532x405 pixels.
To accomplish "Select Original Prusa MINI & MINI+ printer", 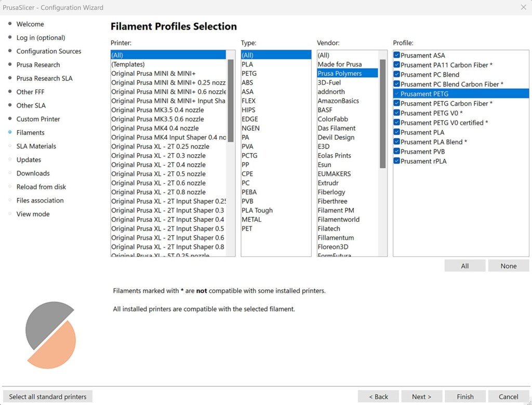I will [x=168, y=73].
